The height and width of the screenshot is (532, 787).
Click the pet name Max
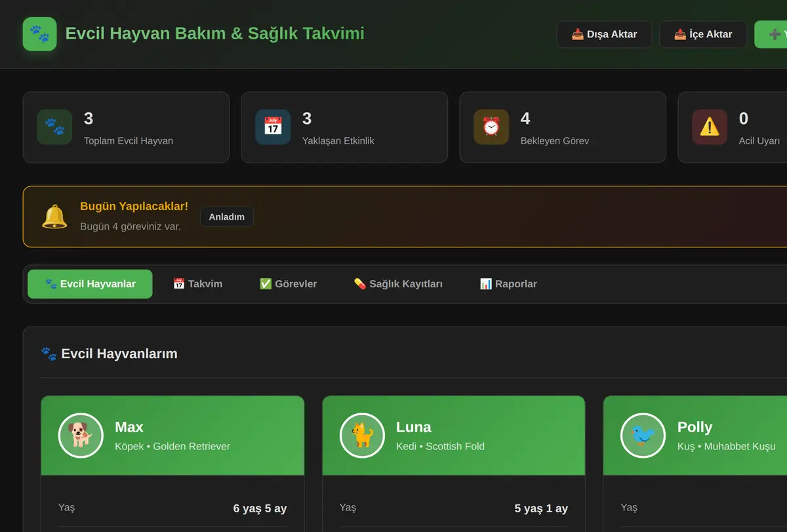[129, 427]
